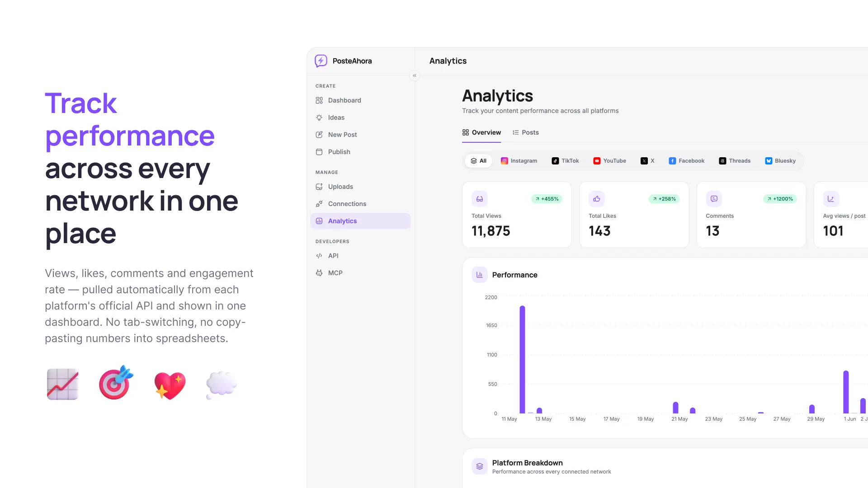This screenshot has width=868, height=488.
Task: Click the Platform Breakdown heading
Action: tap(527, 463)
